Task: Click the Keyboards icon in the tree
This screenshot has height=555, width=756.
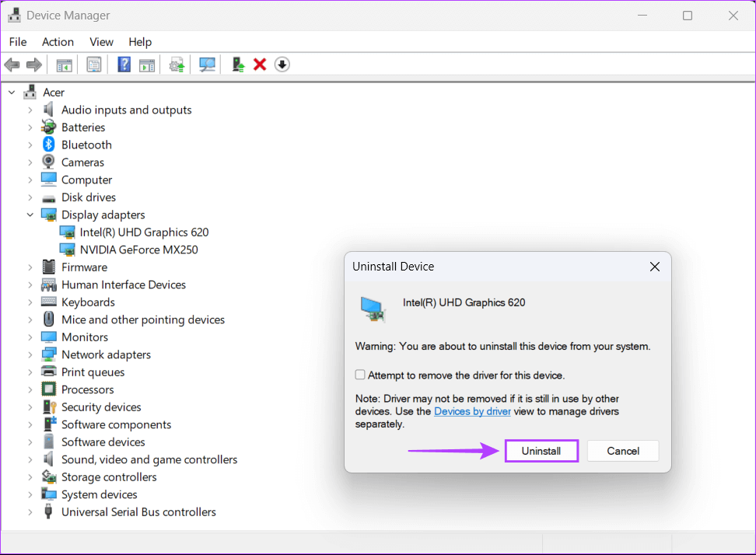Action: (49, 302)
